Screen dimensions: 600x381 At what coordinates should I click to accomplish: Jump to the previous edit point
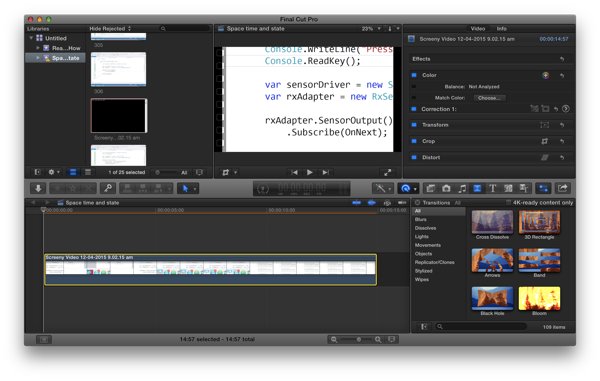(x=294, y=173)
